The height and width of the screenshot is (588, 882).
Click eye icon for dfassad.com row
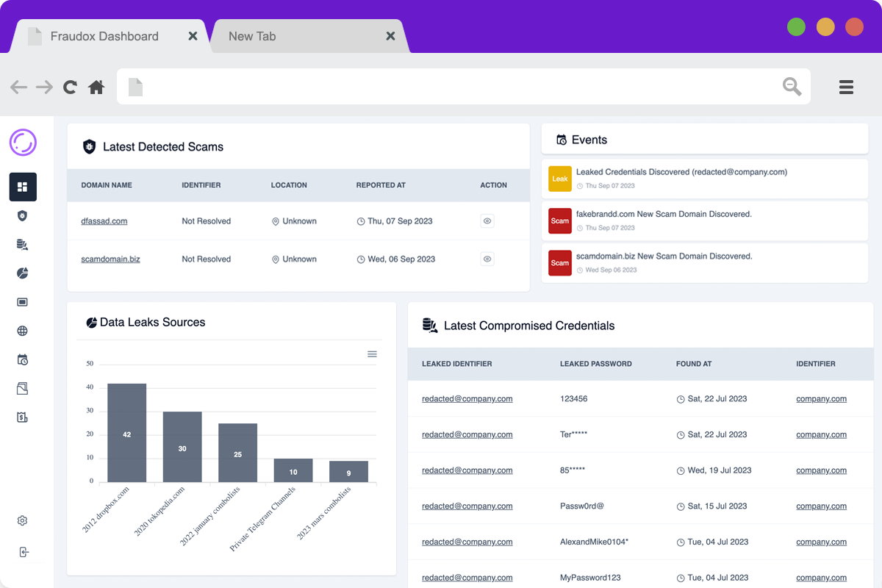(x=487, y=220)
